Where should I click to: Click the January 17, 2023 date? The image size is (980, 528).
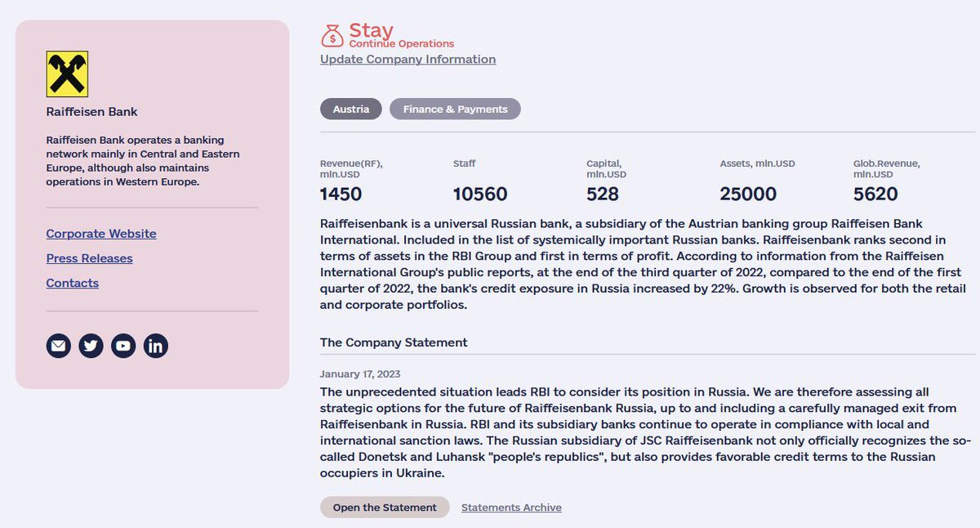click(x=360, y=374)
